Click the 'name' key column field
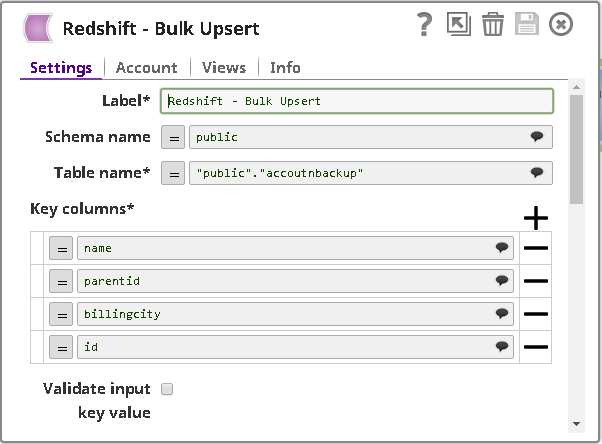The image size is (602, 444). tap(295, 249)
